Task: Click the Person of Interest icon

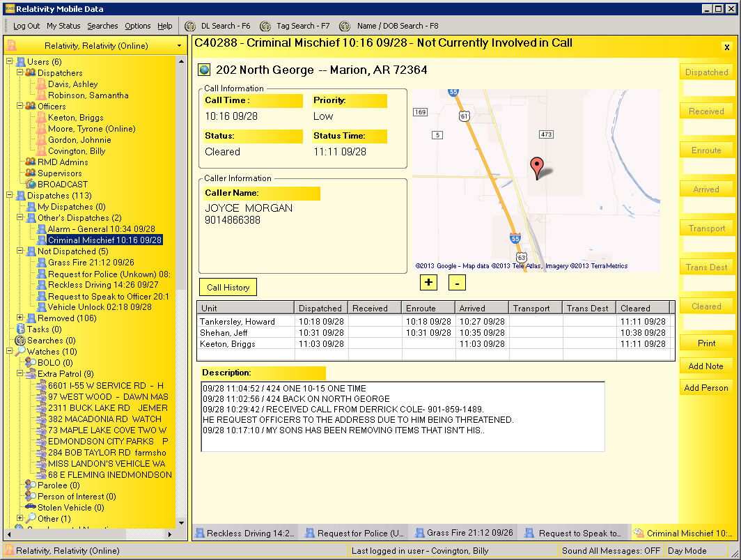Action: click(x=31, y=496)
